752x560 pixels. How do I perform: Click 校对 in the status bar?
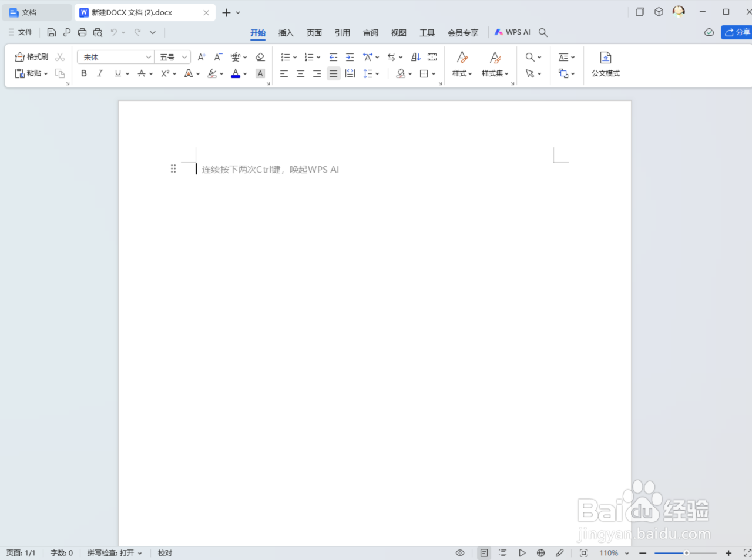(x=165, y=553)
